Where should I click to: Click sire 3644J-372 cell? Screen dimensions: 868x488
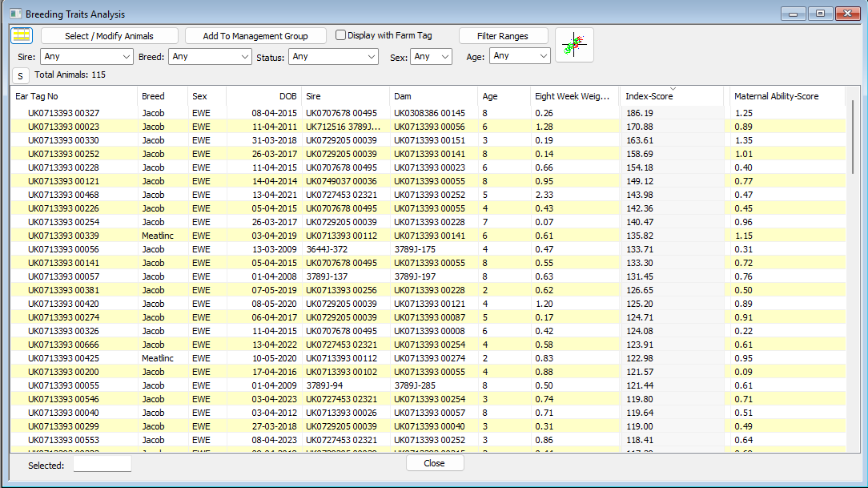(x=327, y=249)
